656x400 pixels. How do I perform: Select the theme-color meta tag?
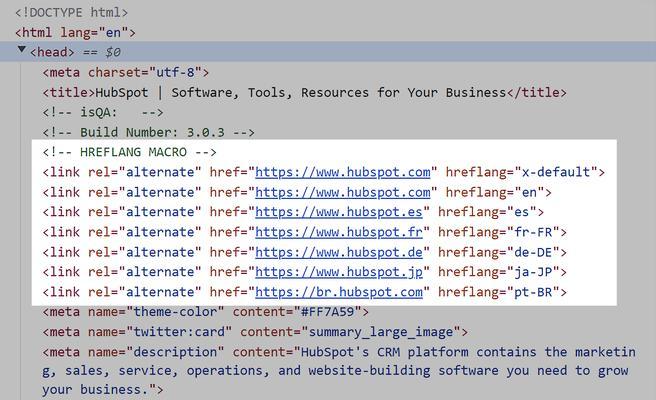coord(206,312)
